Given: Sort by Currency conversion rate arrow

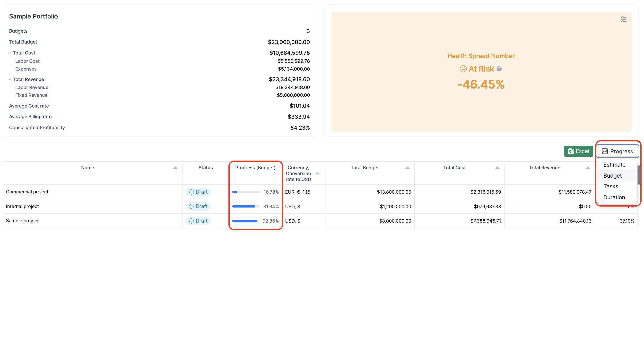Looking at the screenshot, I should (x=317, y=173).
